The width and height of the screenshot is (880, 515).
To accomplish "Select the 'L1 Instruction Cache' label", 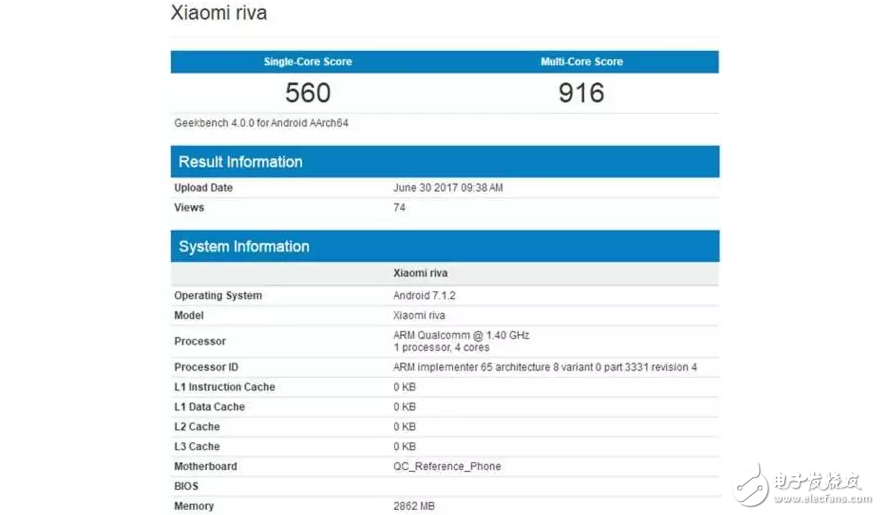I will [224, 387].
